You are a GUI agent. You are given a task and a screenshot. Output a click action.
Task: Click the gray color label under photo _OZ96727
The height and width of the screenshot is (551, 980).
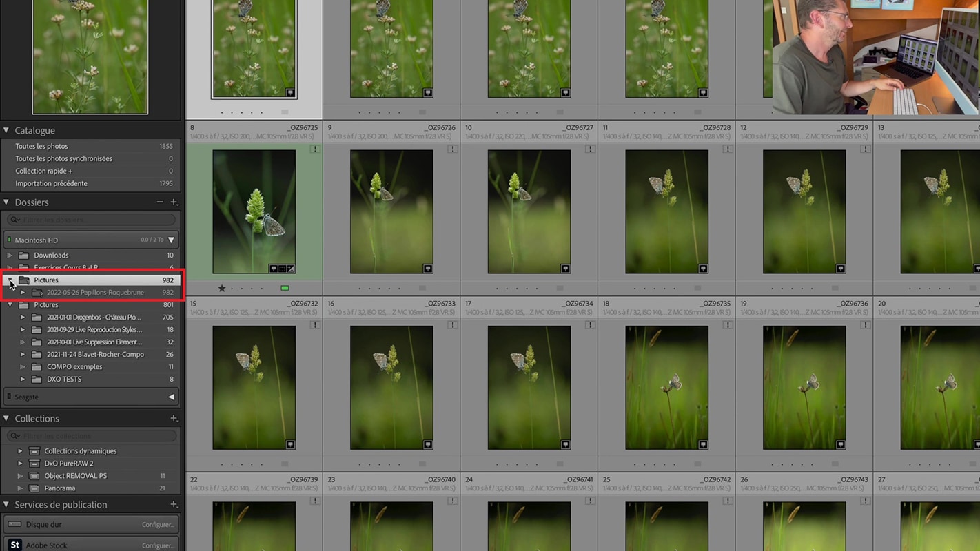pyautogui.click(x=560, y=288)
